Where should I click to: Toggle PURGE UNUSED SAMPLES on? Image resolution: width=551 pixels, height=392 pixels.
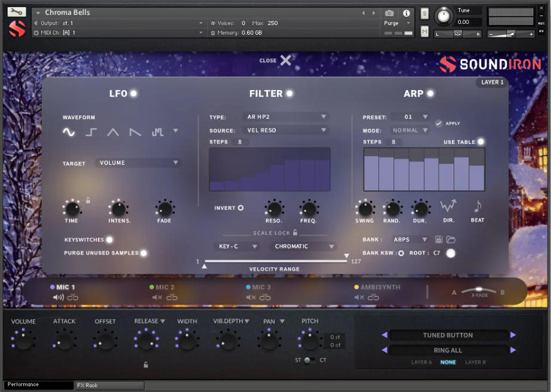tap(143, 253)
